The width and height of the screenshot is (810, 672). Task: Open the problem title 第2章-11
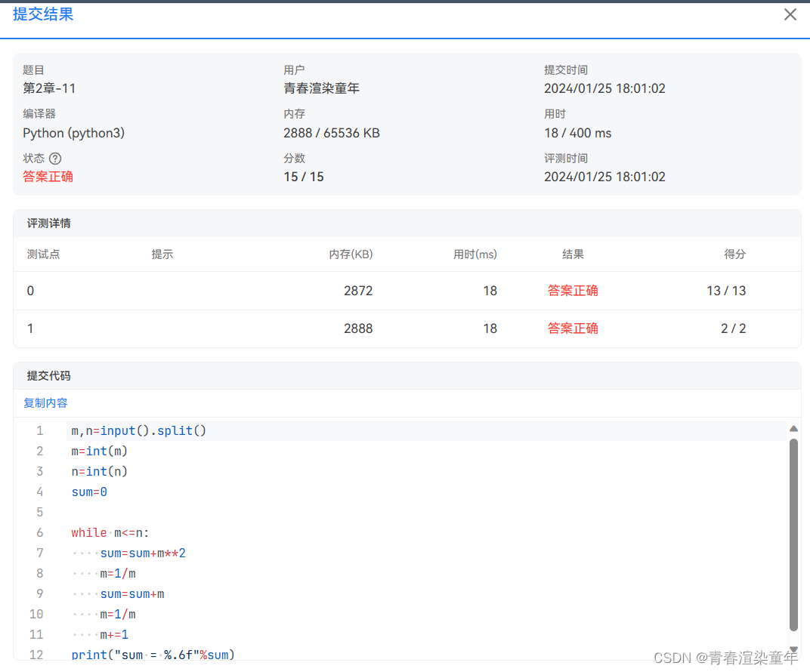(48, 88)
